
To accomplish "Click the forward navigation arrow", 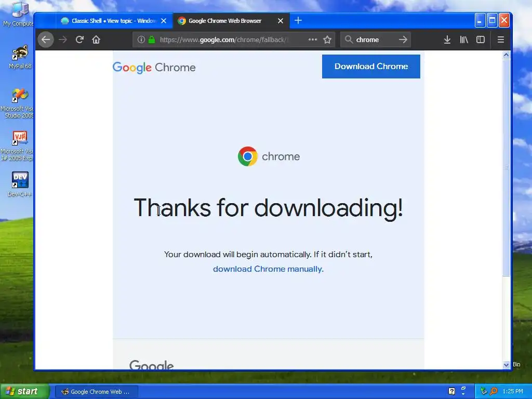I will point(63,39).
